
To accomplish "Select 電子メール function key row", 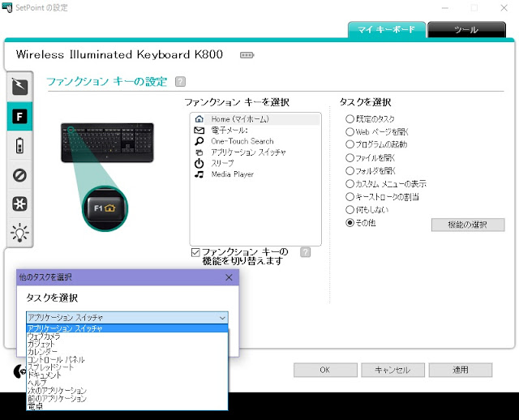I will [x=255, y=130].
